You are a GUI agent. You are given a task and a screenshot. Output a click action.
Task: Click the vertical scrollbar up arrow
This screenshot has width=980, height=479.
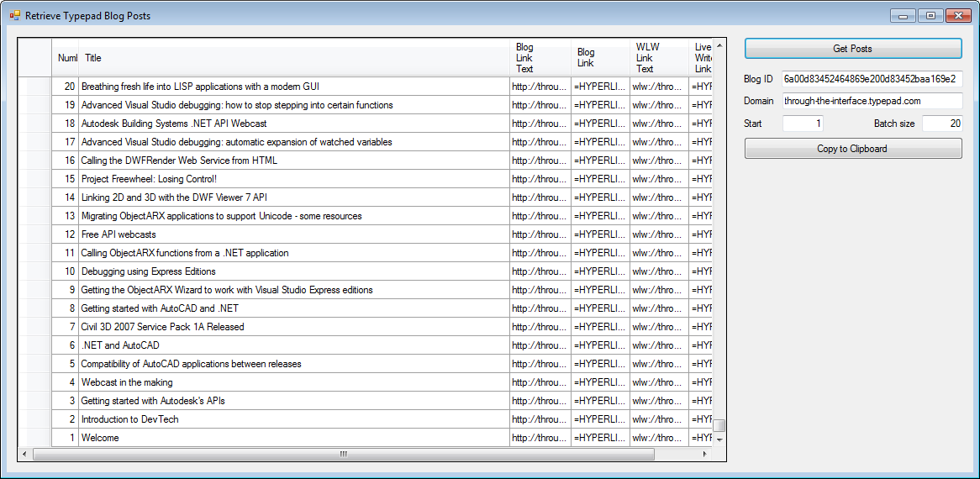pyautogui.click(x=719, y=45)
